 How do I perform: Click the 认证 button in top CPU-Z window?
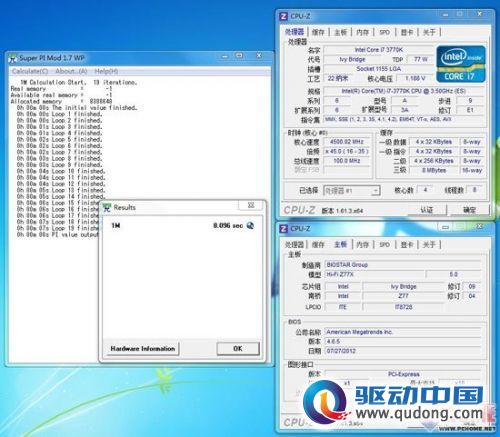point(426,210)
